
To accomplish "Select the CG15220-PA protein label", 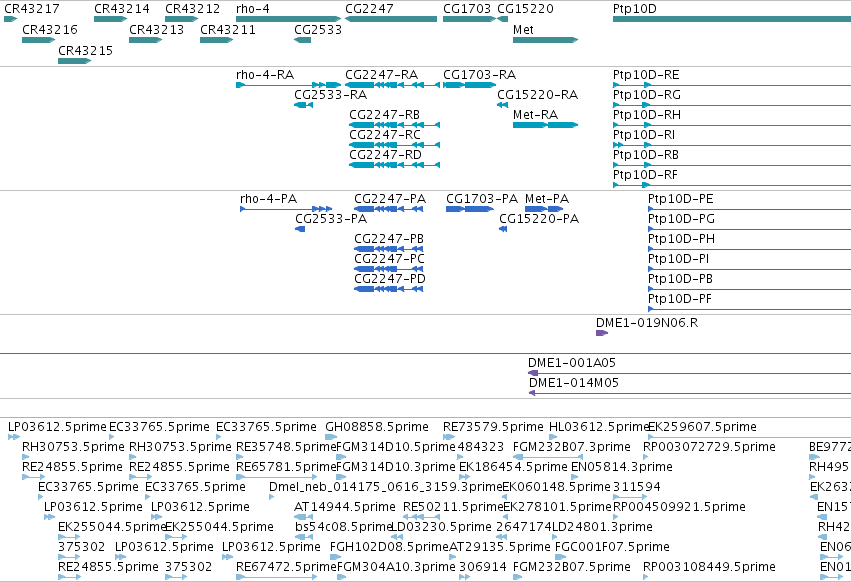I will tap(539, 219).
